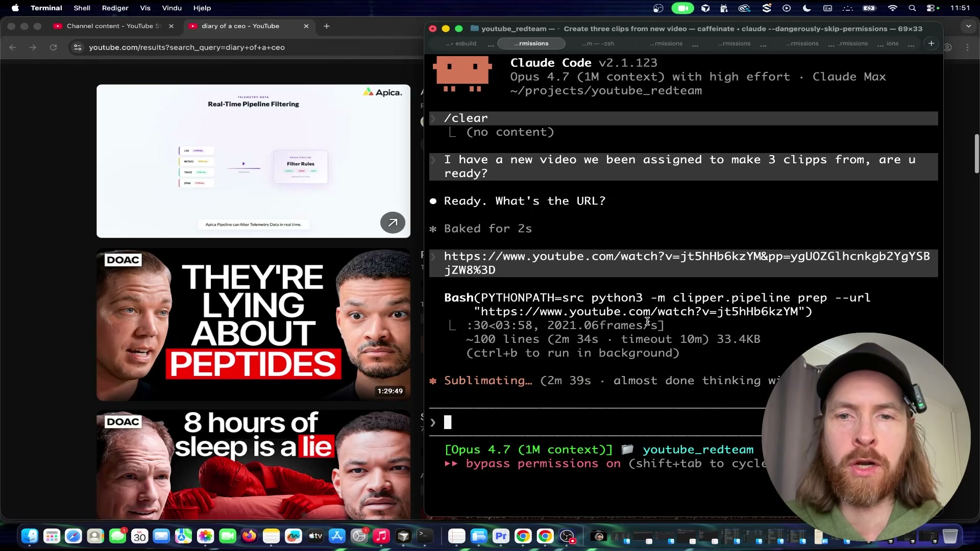Open the Vis menu
980x551 pixels.
coord(145,8)
